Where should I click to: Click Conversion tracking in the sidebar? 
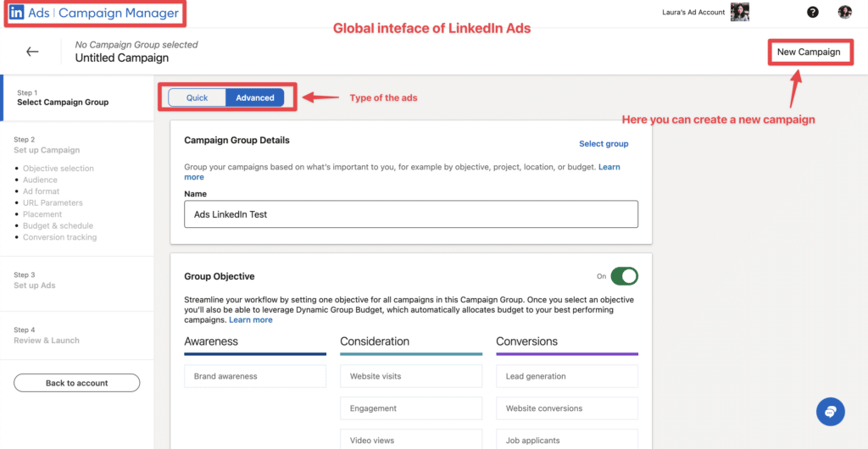coord(60,237)
